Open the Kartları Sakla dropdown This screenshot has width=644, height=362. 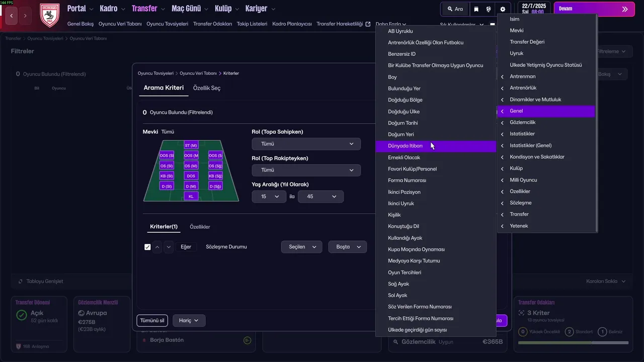(x=606, y=282)
